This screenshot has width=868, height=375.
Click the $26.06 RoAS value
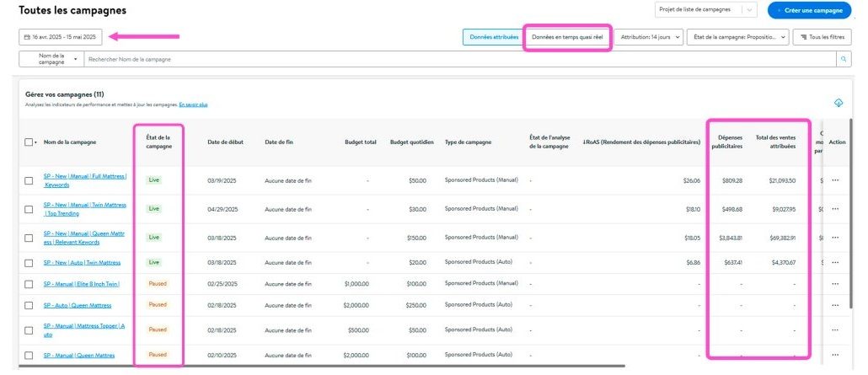point(692,180)
